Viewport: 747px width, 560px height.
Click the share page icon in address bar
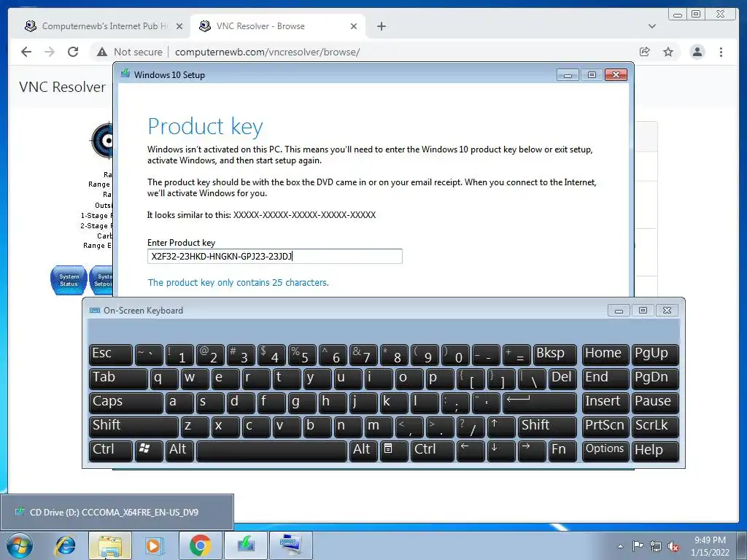(x=645, y=52)
